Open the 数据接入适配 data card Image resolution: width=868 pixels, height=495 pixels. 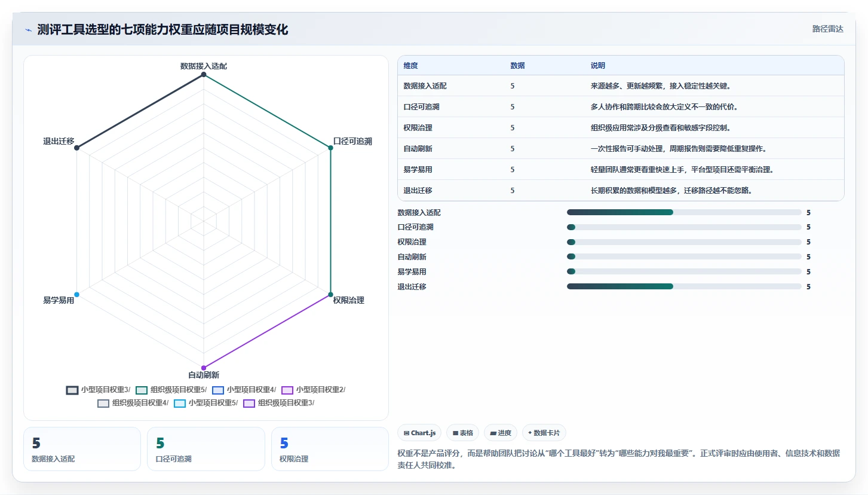(x=82, y=449)
